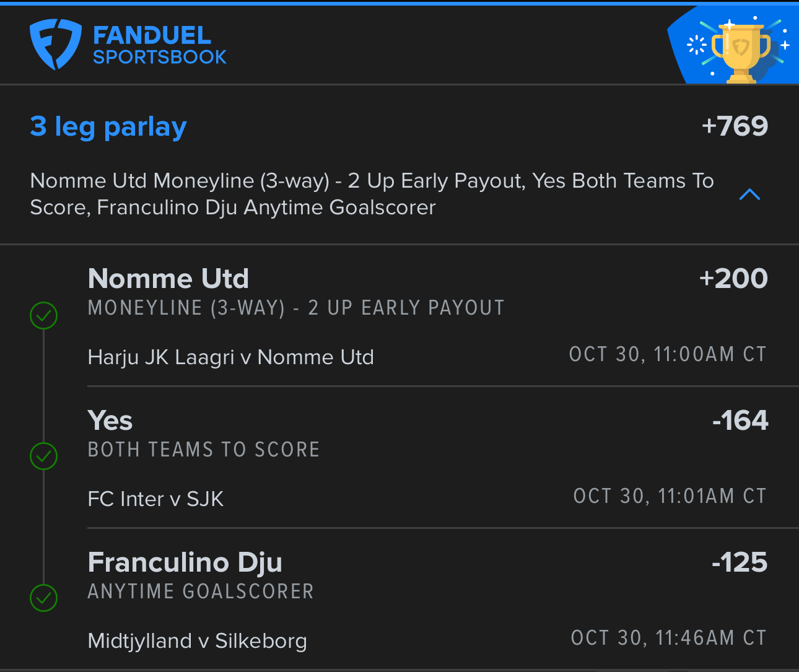Click the -164 odds for Yes

(x=740, y=421)
